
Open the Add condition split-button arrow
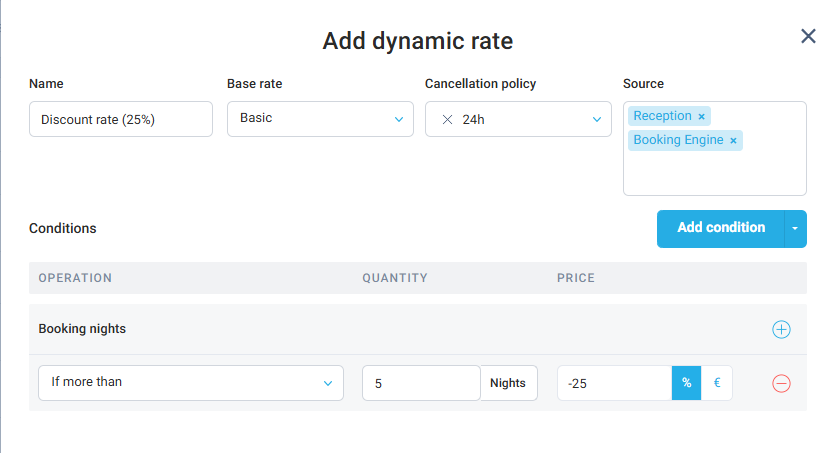tap(795, 228)
